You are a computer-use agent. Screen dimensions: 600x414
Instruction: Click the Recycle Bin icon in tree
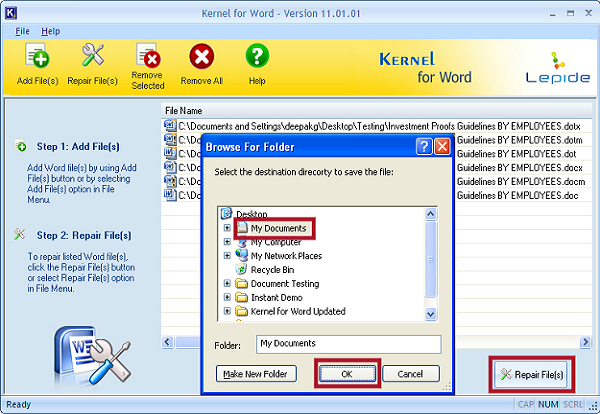(x=241, y=269)
